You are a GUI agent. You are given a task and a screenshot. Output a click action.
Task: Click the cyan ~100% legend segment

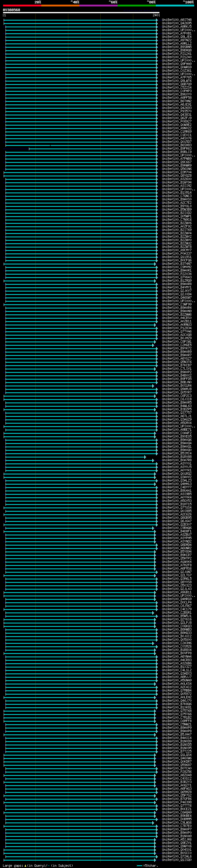pos(175,6)
